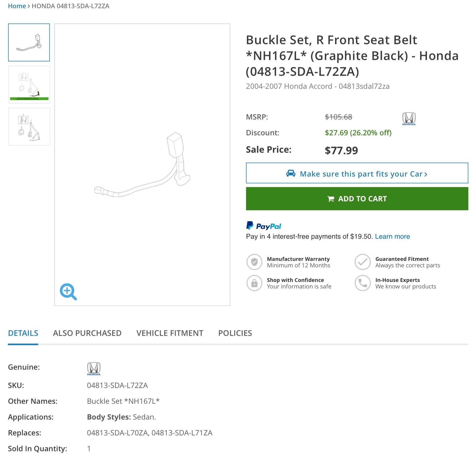This screenshot has height=465, width=476.
Task: Open the Details tab
Action: pyautogui.click(x=23, y=333)
